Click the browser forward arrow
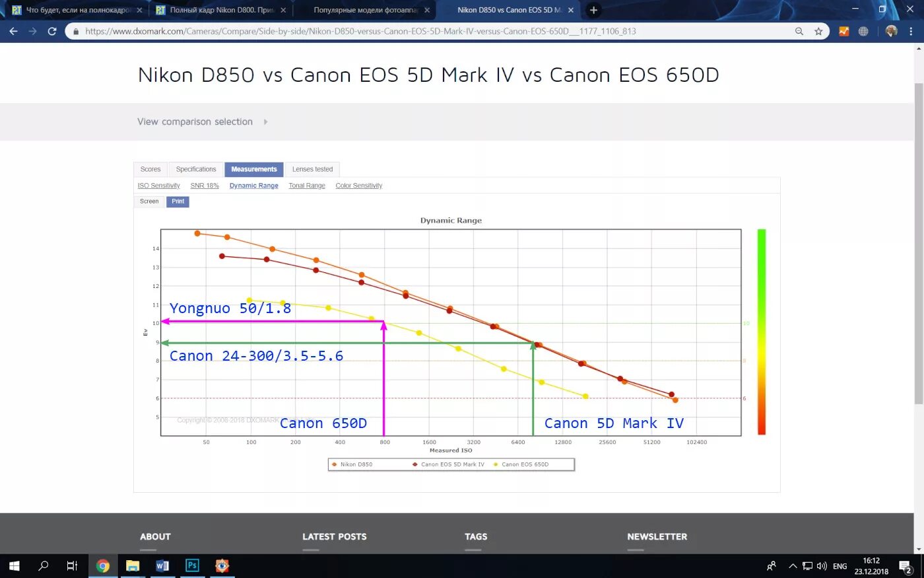Screen dimensions: 924x578 pyautogui.click(x=32, y=31)
